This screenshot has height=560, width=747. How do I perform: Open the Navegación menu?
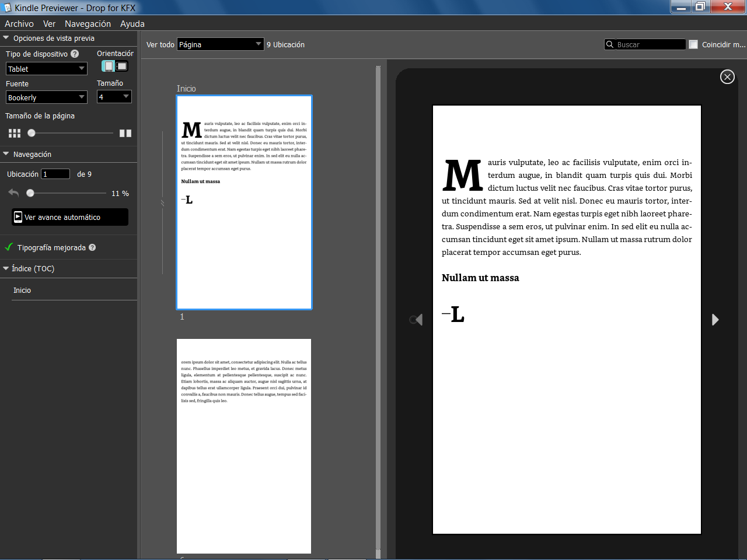tap(88, 24)
